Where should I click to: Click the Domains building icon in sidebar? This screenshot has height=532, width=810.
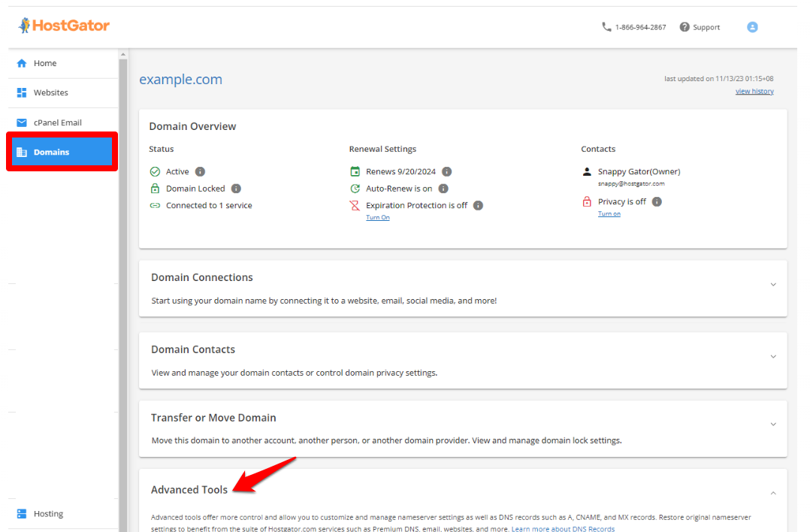[x=22, y=152]
